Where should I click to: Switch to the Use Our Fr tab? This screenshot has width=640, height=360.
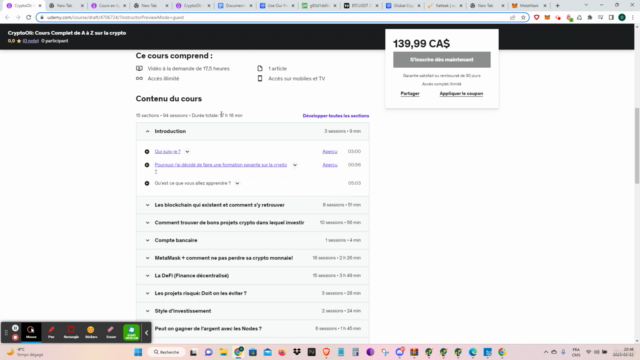click(277, 6)
